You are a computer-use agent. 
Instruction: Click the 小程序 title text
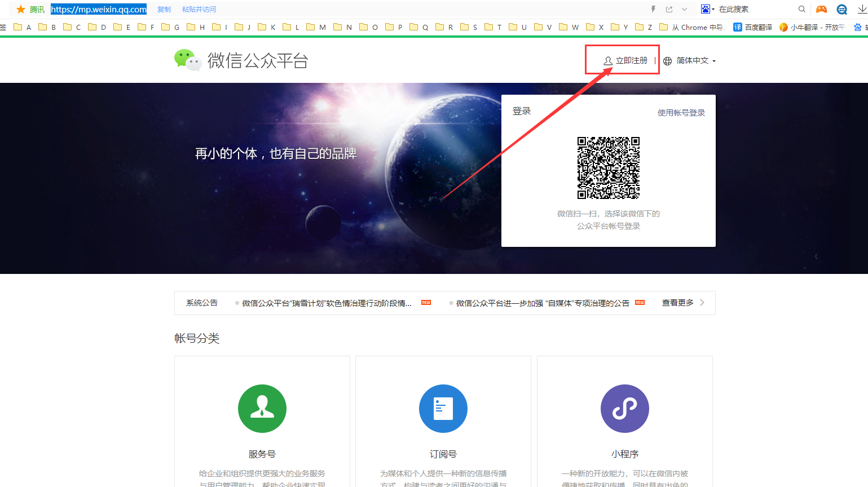625,454
